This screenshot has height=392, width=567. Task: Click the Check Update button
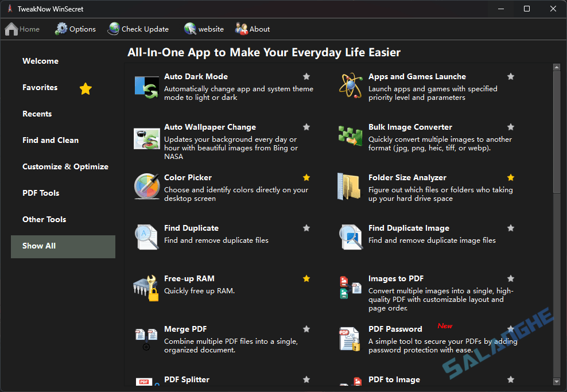138,29
